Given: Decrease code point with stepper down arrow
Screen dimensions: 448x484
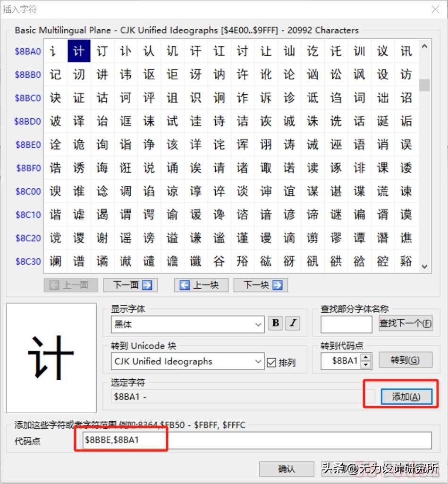Looking at the screenshot, I should pos(366,365).
